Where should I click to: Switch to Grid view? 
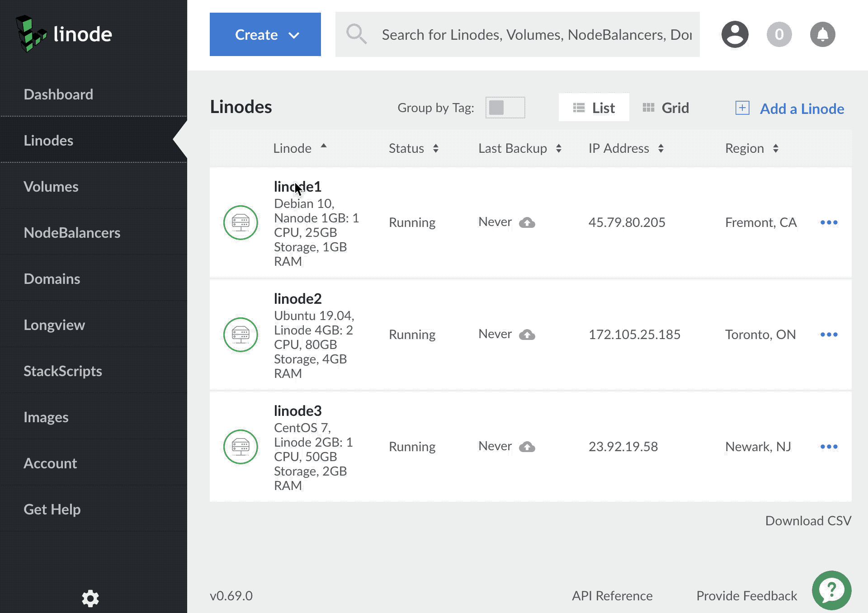[666, 108]
